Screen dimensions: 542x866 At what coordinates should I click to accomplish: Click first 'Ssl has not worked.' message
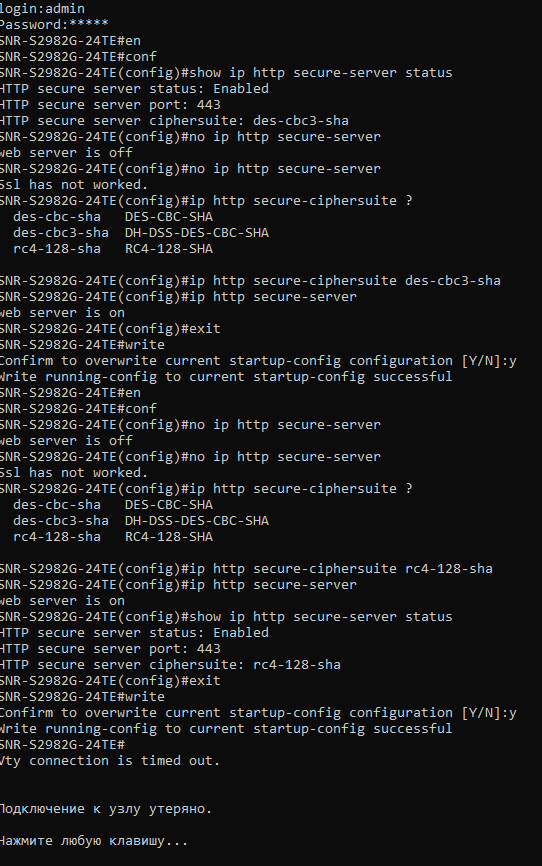74,185
